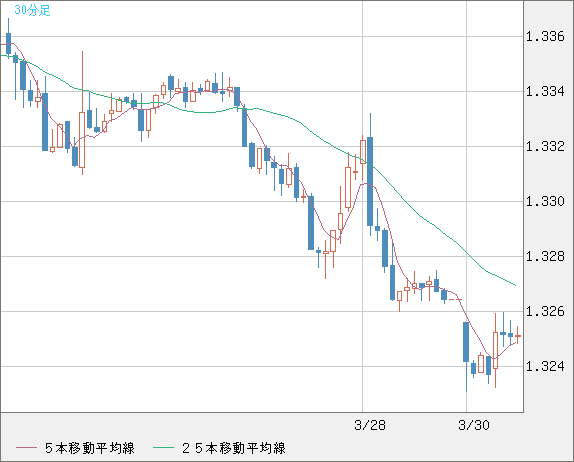
Task: Select the 1.332 price axis label
Action: (545, 146)
